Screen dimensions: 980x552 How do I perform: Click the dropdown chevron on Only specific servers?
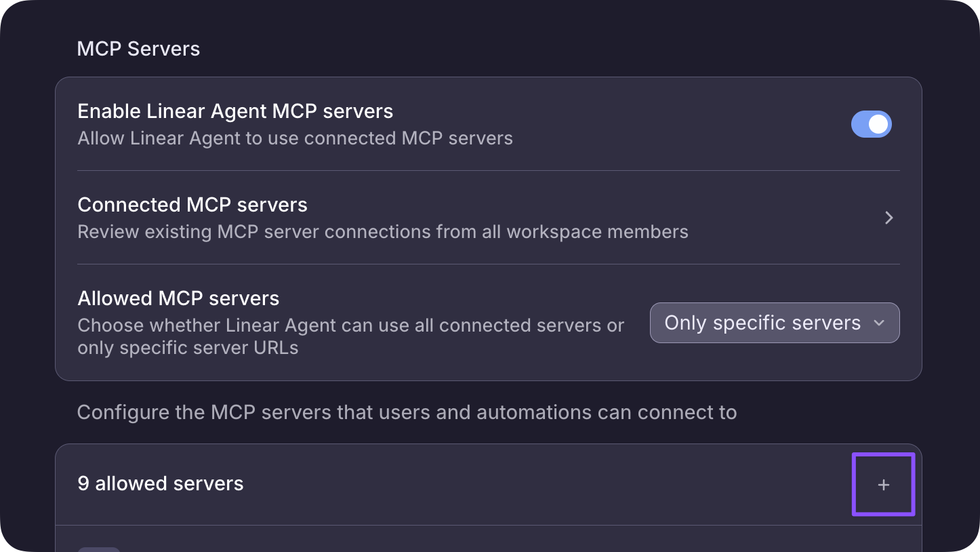[878, 323]
